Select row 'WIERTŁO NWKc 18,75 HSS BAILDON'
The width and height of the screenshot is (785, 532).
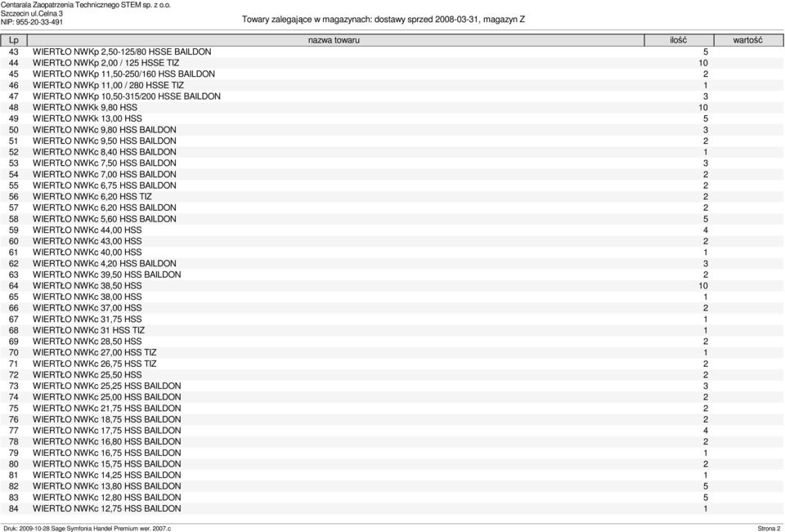[392, 419]
